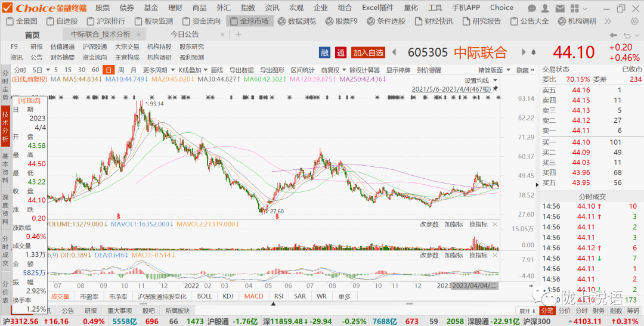Image resolution: width=644 pixels, height=326 pixels.
Task: Select the MACD indicator tab
Action: pyautogui.click(x=253, y=296)
